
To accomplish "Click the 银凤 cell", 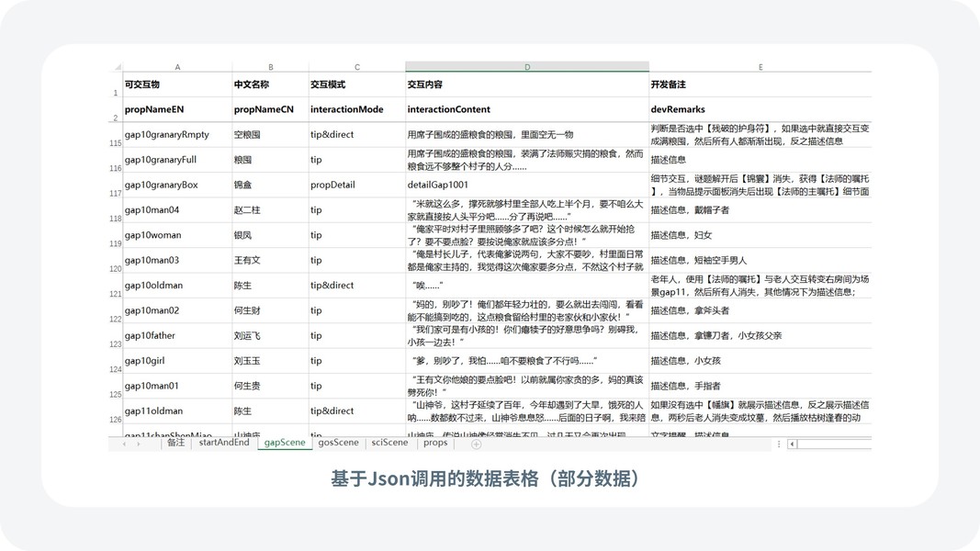I will 271,235.
